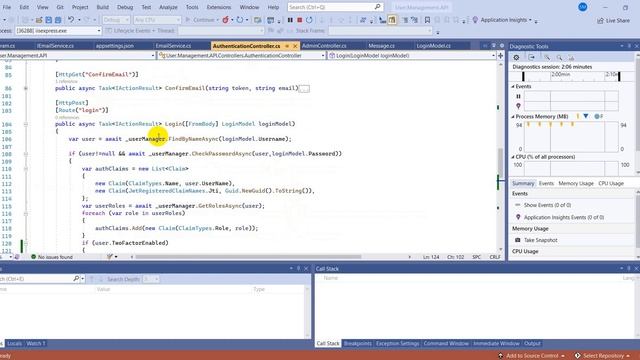Open the Process iisexpress.exe dropdown
Viewport: 640px width, 360px height.
click(x=98, y=31)
